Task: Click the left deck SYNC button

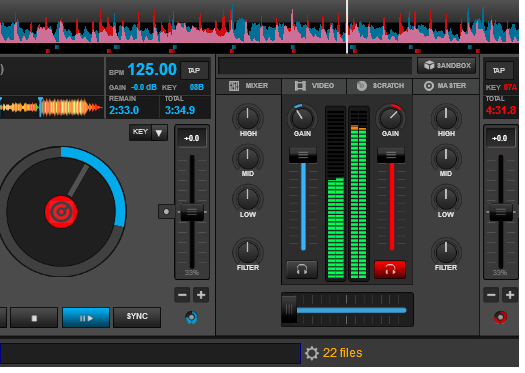Action: click(137, 317)
